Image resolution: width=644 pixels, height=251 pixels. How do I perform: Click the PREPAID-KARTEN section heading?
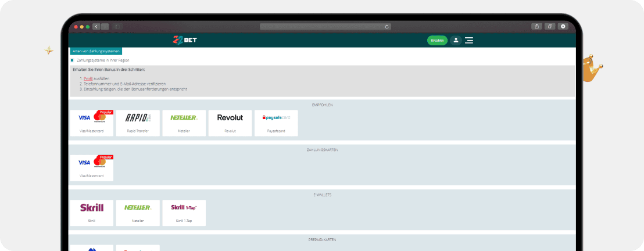pyautogui.click(x=322, y=239)
